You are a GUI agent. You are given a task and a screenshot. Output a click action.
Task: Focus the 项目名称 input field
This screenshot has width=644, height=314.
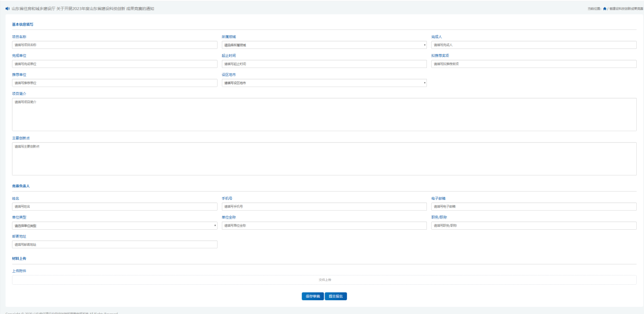(114, 45)
